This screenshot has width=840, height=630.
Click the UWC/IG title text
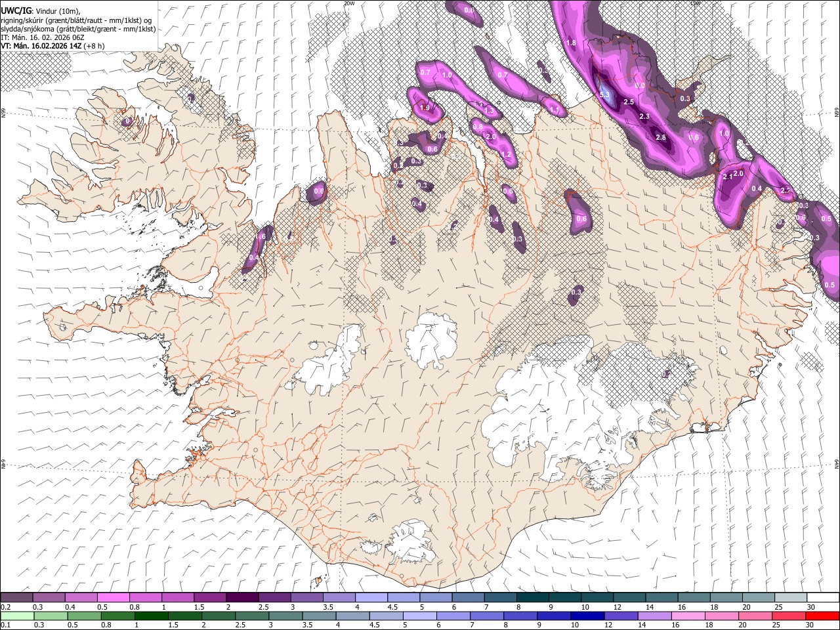tap(16, 10)
